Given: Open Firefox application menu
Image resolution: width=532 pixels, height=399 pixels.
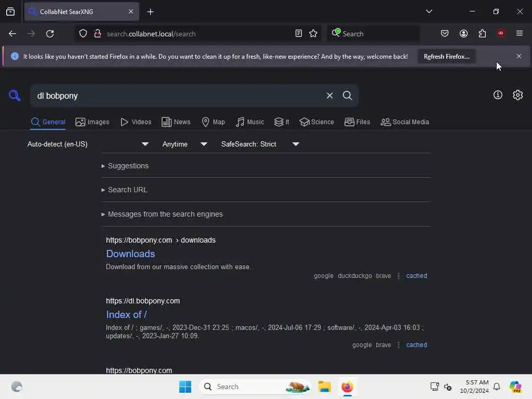Looking at the screenshot, I should pos(520,33).
